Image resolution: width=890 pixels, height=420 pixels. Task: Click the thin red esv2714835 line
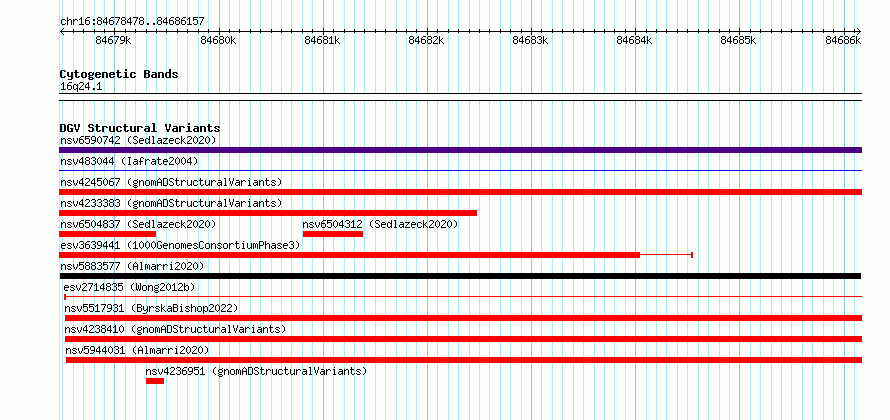[x=463, y=296]
